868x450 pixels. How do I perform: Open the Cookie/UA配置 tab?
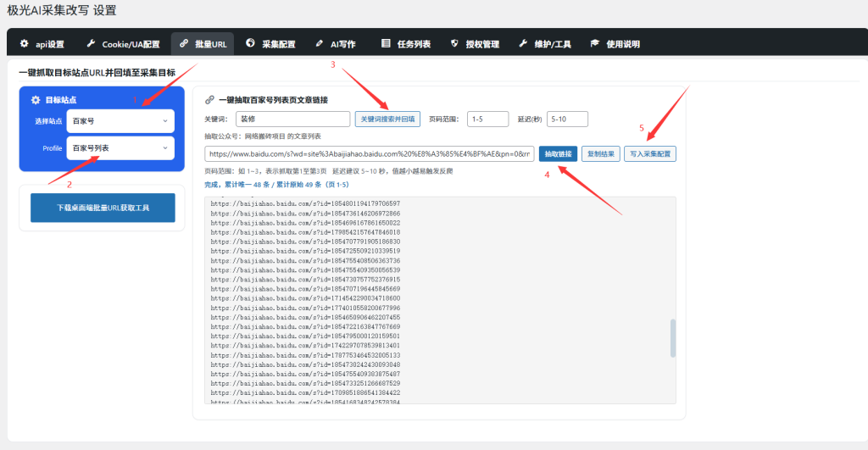click(124, 44)
